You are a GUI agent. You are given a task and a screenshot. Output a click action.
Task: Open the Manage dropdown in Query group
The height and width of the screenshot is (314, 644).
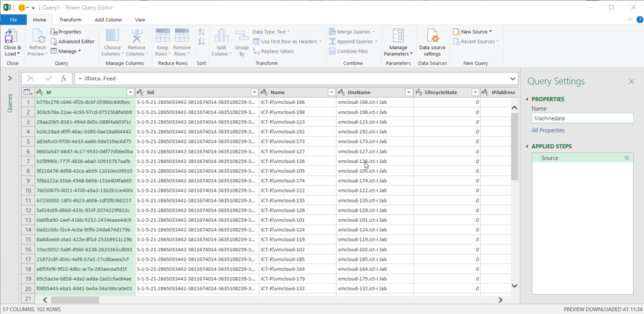[66, 51]
